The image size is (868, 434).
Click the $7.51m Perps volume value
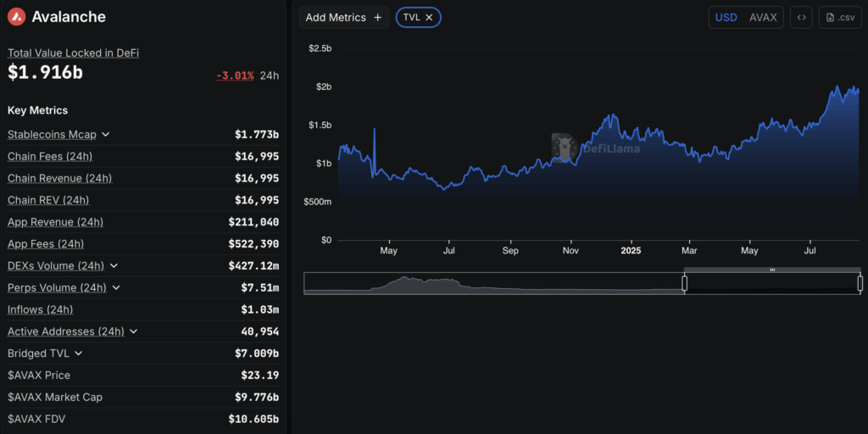pyautogui.click(x=259, y=288)
